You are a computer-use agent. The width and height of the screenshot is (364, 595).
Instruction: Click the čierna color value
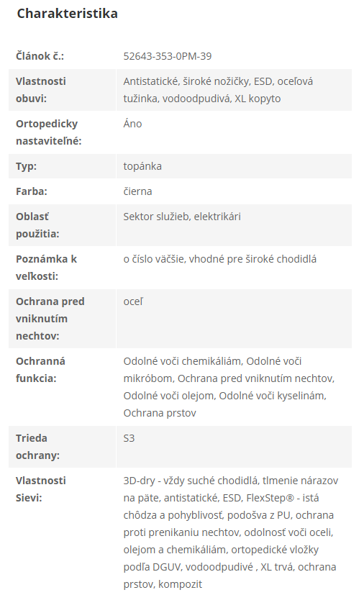click(137, 191)
